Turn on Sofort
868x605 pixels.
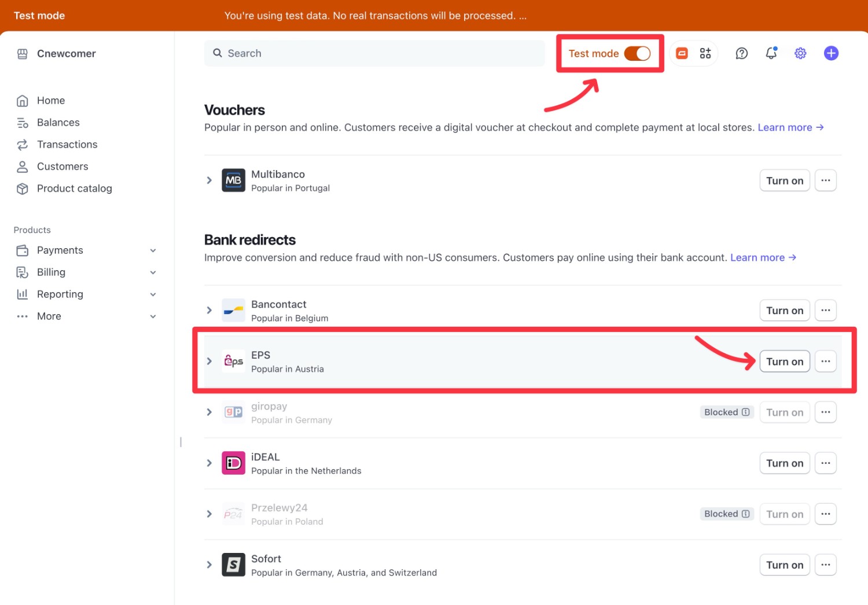tap(785, 565)
